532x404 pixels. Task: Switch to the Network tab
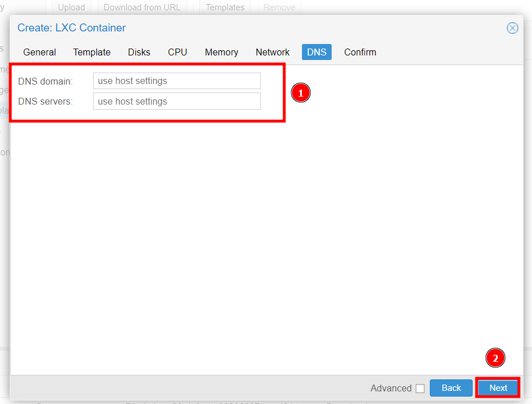[272, 52]
